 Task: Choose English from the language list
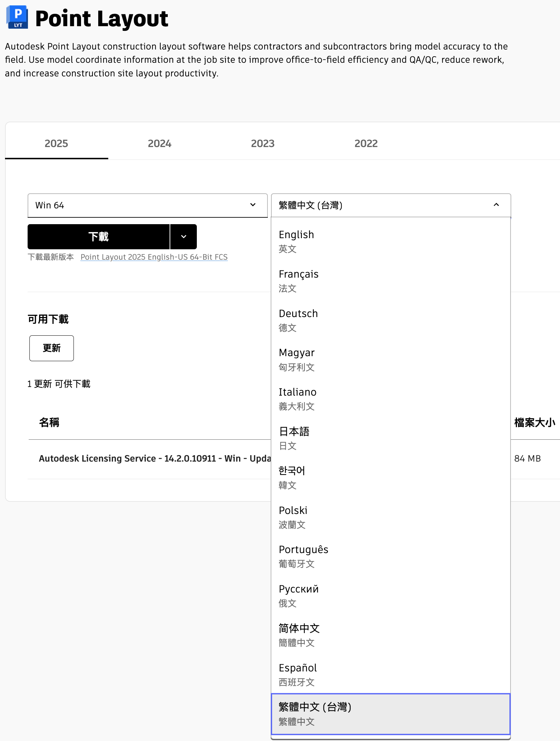390,241
